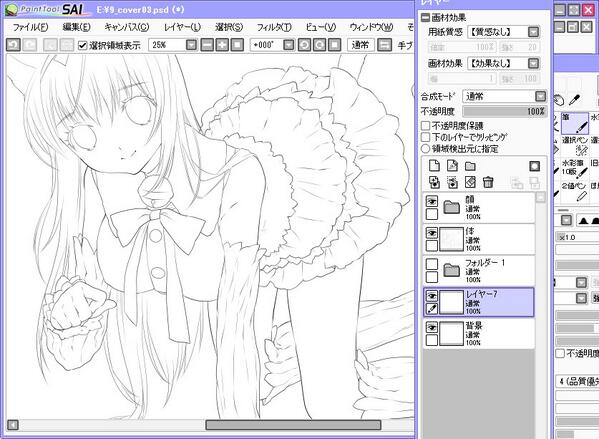
Task: Create a new linework layer
Action: tap(452, 166)
